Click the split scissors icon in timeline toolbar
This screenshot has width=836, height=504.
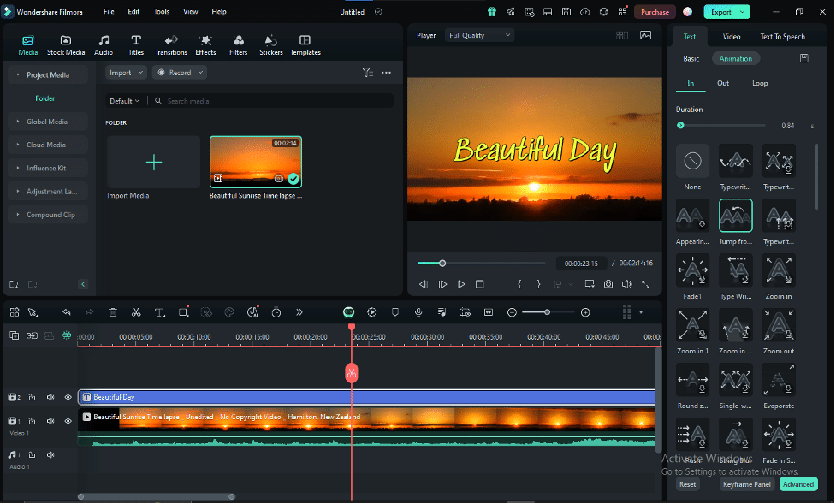click(136, 312)
